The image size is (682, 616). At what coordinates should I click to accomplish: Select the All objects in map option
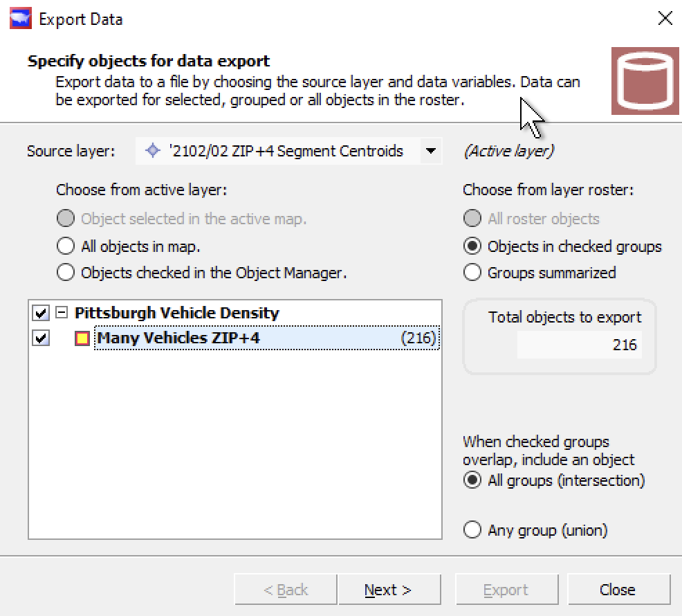tap(66, 246)
